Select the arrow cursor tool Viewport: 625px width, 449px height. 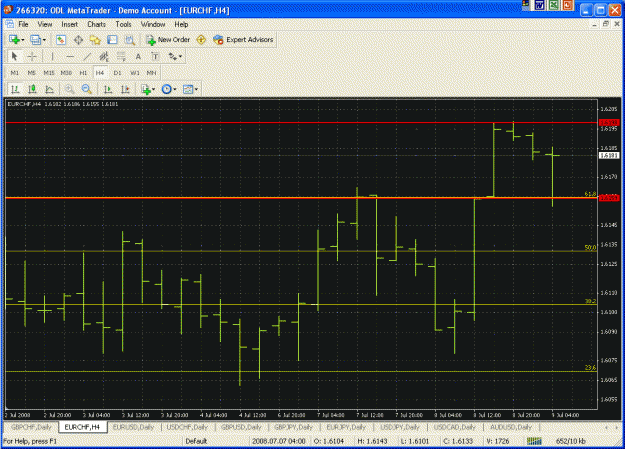point(15,57)
